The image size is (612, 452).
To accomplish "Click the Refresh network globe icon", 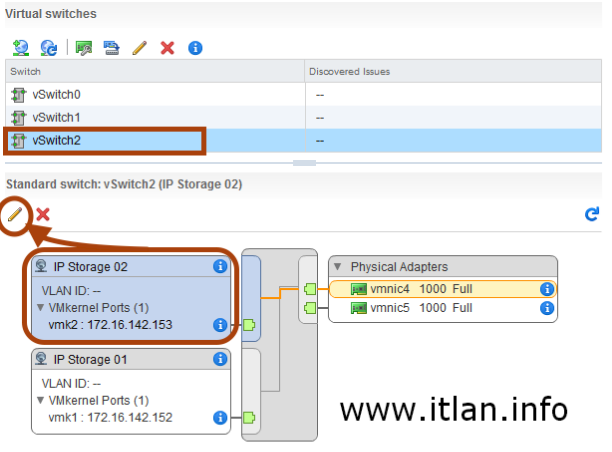I will tap(47, 47).
